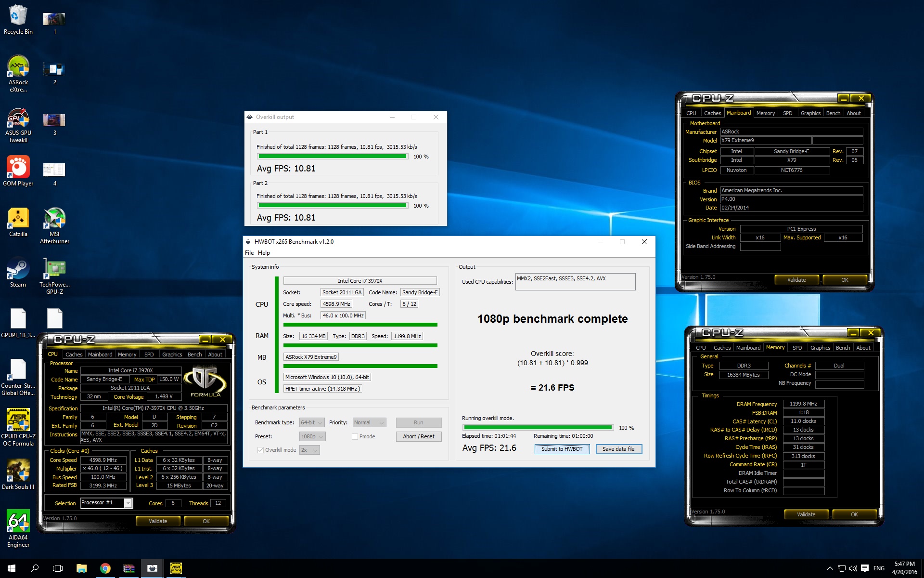Open WinRAR icon on taskbar
The height and width of the screenshot is (578, 924).
click(128, 568)
